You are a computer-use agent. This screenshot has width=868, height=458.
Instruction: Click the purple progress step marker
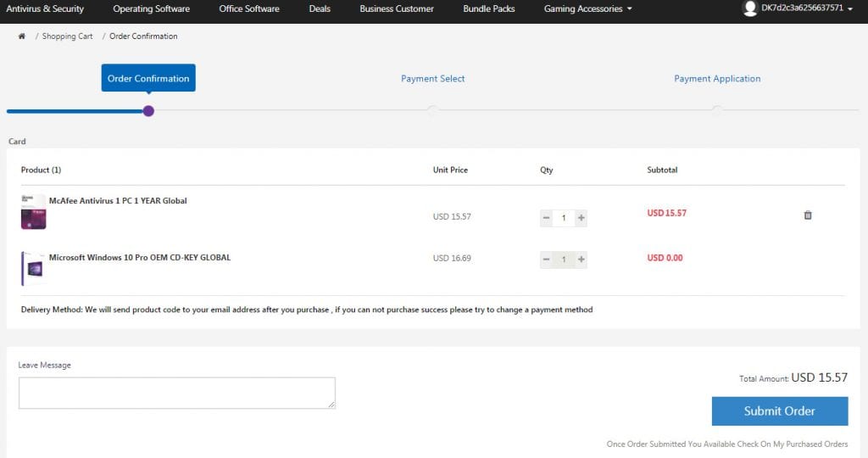pyautogui.click(x=148, y=111)
